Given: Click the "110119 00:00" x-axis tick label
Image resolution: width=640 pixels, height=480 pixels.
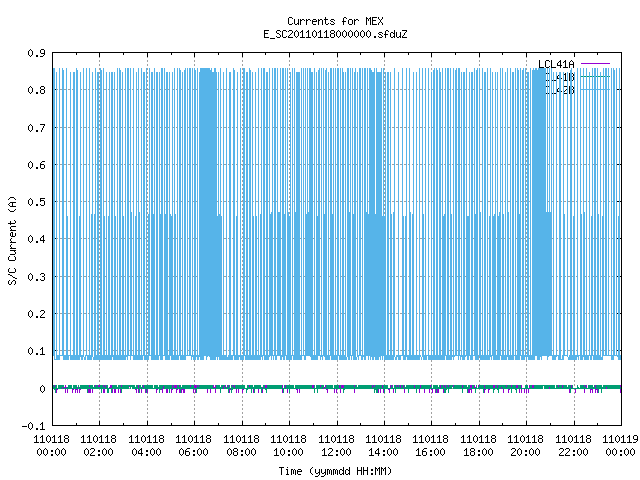Looking at the screenshot, I should pyautogui.click(x=620, y=446).
